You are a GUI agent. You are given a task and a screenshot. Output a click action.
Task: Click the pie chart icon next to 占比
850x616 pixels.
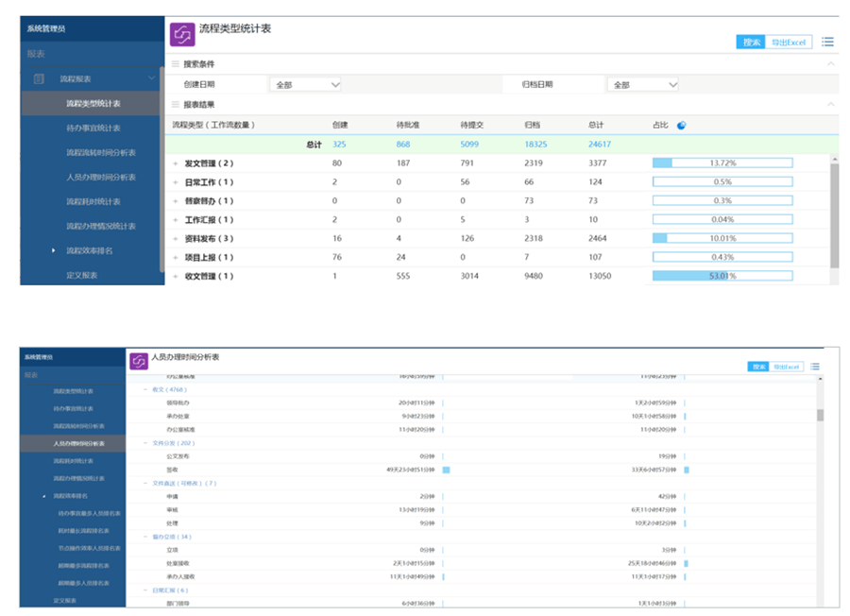click(681, 125)
